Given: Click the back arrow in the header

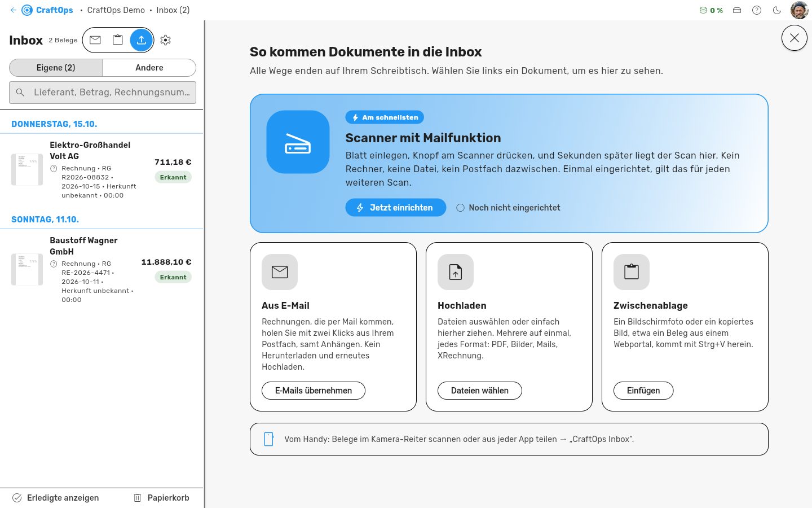Looking at the screenshot, I should tap(13, 10).
